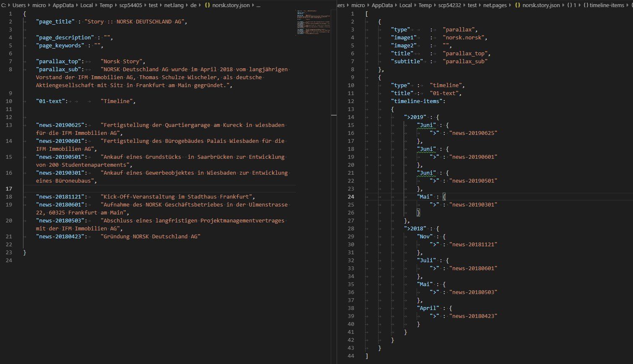Click the ellipsis after left norsk.story.json breadcrumb
This screenshot has height=364, width=633.
(258, 5)
